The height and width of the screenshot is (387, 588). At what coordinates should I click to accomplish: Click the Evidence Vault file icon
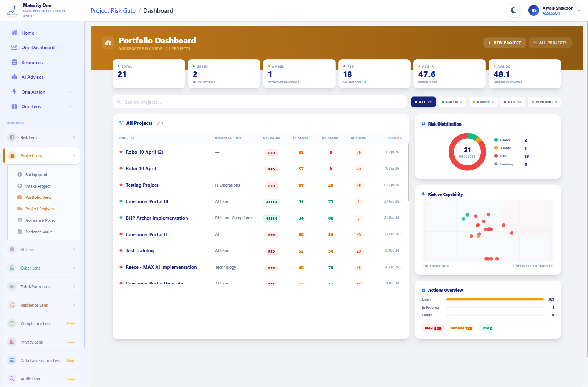coord(20,232)
